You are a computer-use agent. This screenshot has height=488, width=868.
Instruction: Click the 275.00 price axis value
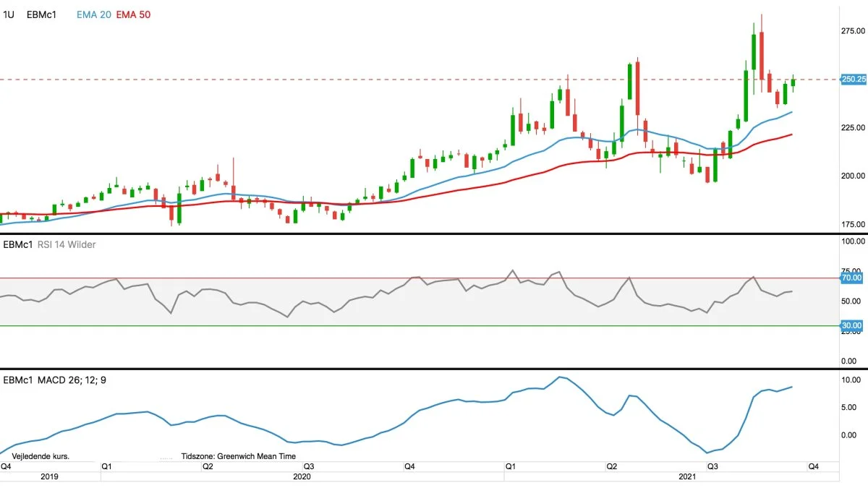coord(854,31)
